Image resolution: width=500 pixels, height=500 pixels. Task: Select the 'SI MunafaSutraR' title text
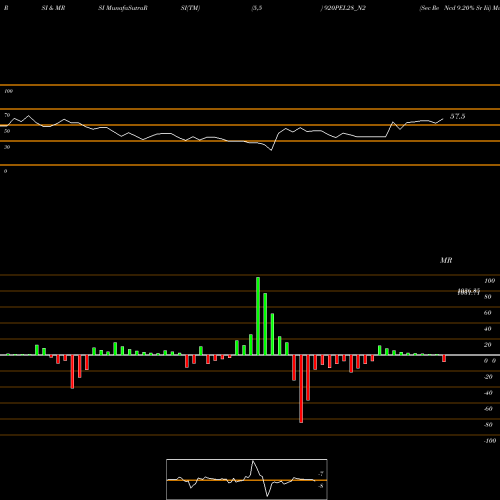tap(123, 8)
